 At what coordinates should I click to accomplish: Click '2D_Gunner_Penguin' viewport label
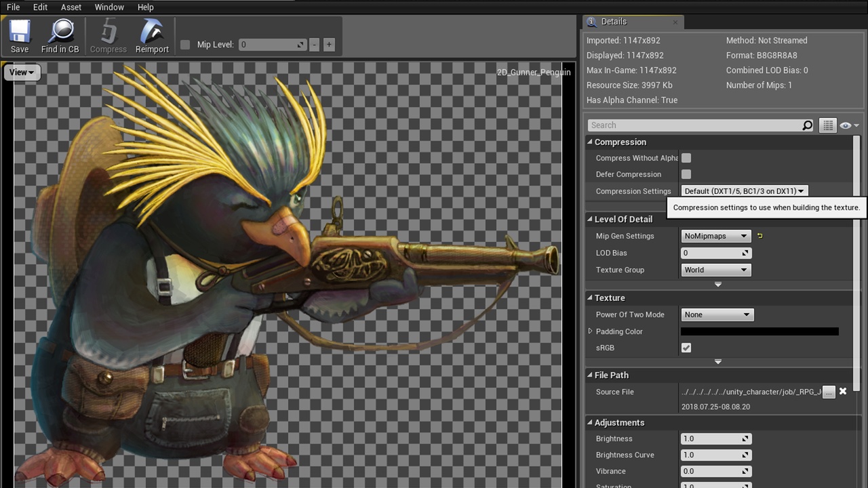[x=534, y=73]
